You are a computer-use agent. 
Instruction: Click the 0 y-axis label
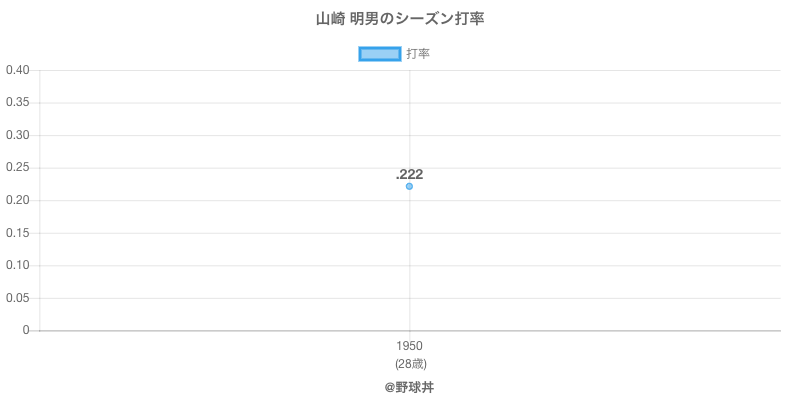[x=27, y=330]
